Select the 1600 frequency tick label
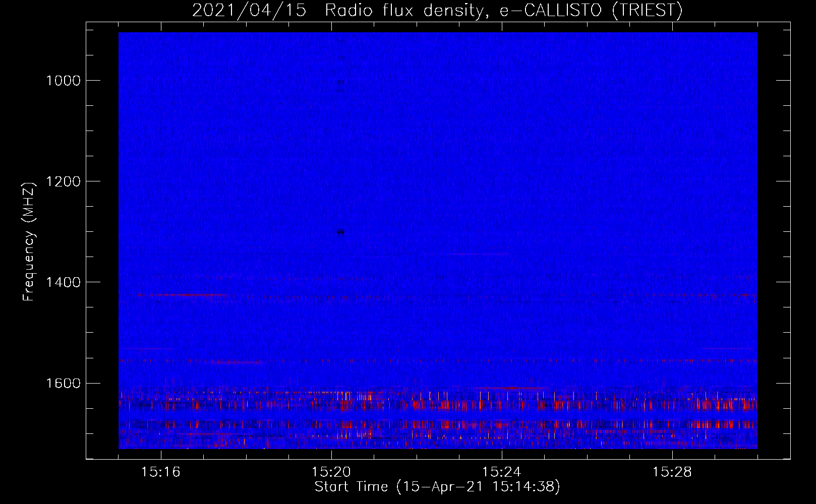This screenshot has width=816, height=504. (63, 383)
